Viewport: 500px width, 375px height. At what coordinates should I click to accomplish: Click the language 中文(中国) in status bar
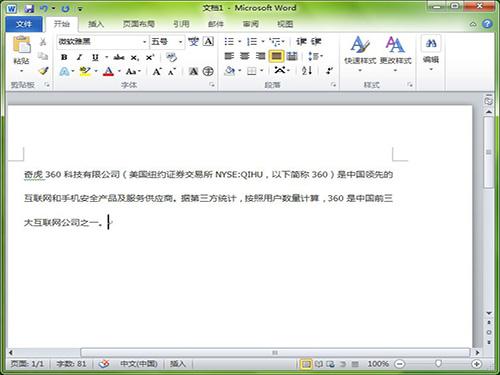139,364
